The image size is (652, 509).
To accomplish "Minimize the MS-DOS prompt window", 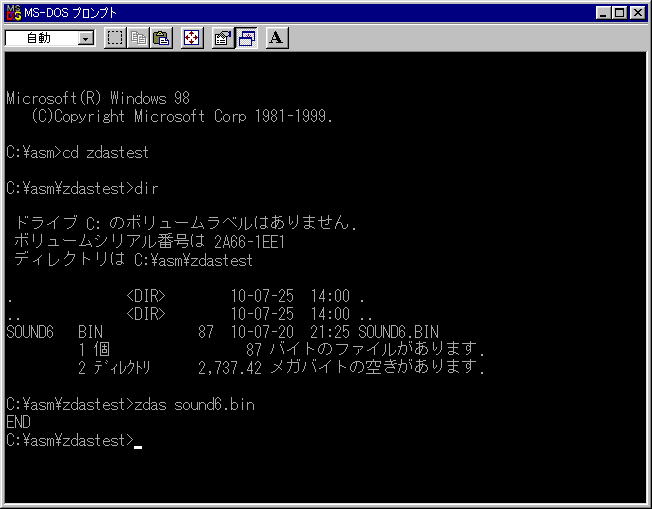I will click(603, 13).
